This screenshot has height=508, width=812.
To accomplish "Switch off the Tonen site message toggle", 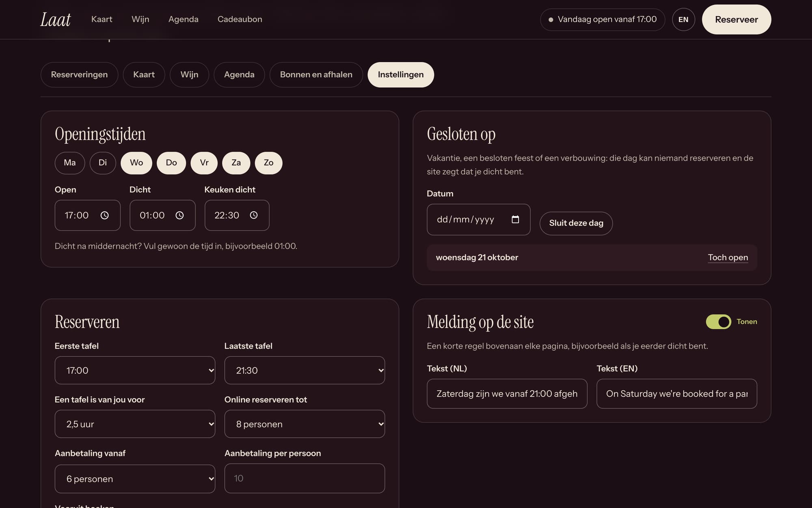I will coord(719,322).
